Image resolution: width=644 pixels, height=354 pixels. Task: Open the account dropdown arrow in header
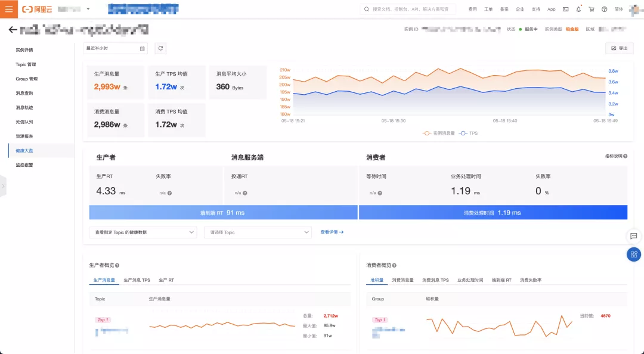[88, 9]
